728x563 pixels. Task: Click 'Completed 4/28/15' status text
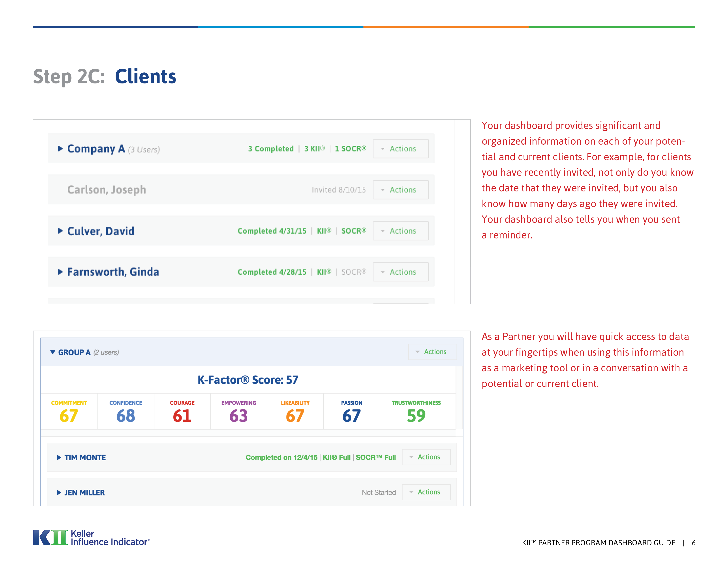(272, 272)
